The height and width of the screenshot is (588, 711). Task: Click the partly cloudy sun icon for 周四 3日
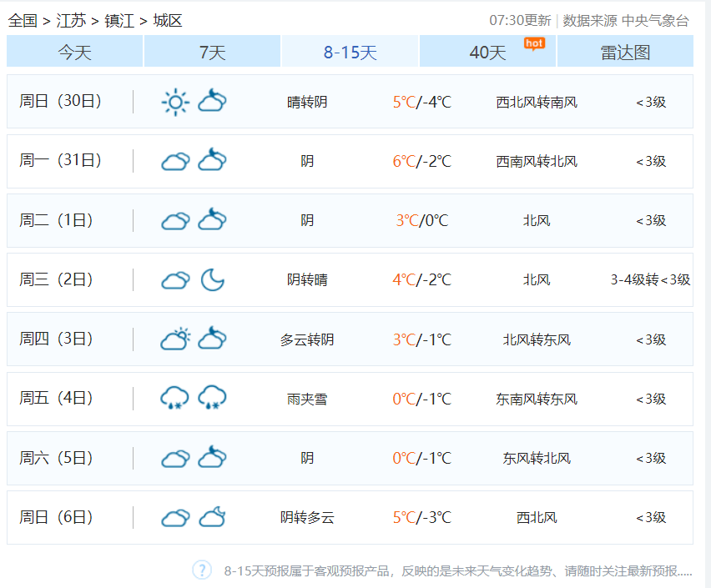175,339
